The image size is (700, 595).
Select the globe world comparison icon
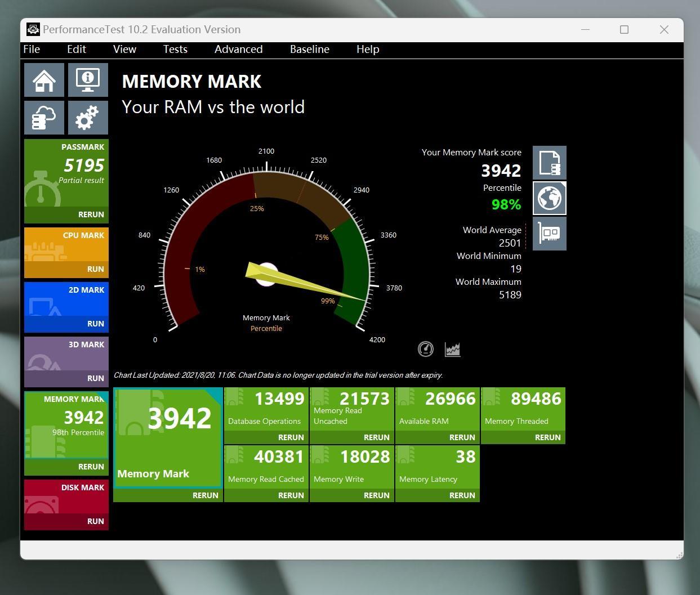tap(549, 198)
